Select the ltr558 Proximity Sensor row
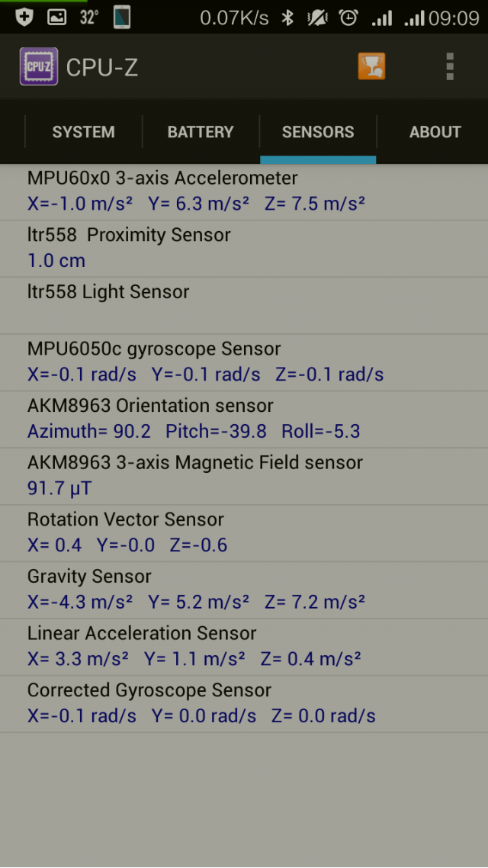The image size is (488, 868). (x=244, y=249)
